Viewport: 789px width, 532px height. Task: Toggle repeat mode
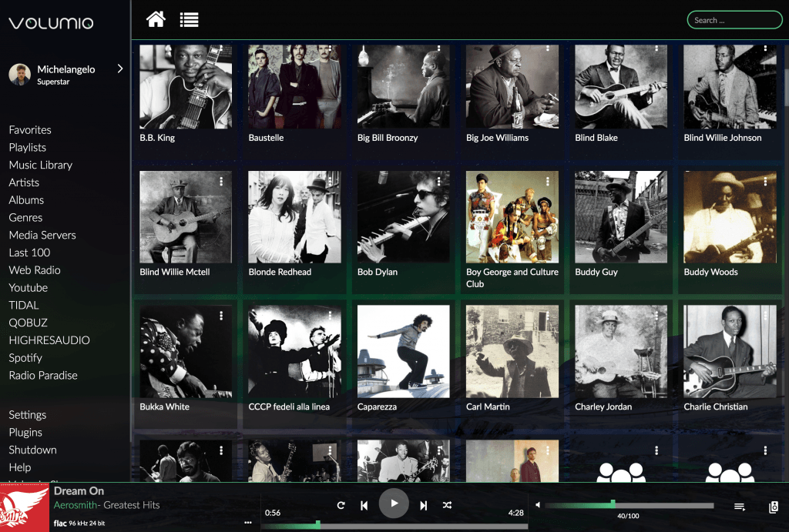(x=341, y=504)
